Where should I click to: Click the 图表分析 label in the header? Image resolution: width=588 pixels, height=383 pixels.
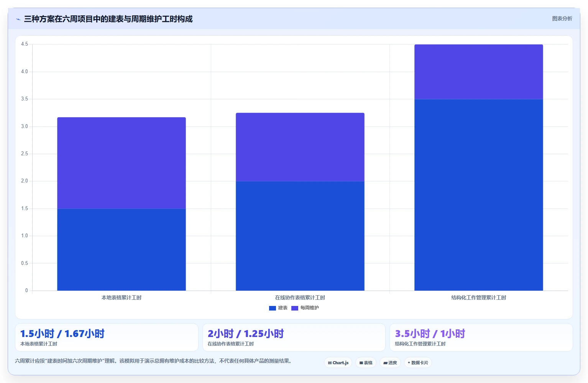tap(562, 19)
